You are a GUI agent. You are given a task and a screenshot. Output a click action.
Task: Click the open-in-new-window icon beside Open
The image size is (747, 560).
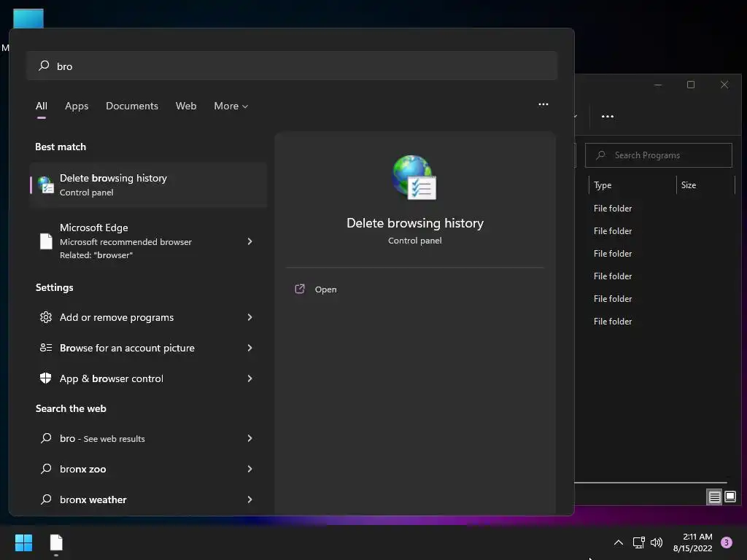[300, 289]
